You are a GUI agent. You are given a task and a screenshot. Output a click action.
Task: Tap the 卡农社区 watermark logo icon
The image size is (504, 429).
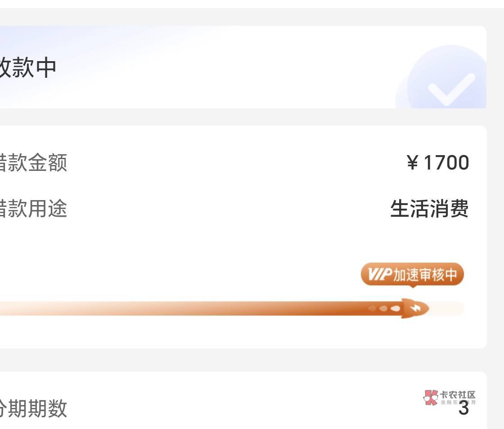click(x=431, y=398)
